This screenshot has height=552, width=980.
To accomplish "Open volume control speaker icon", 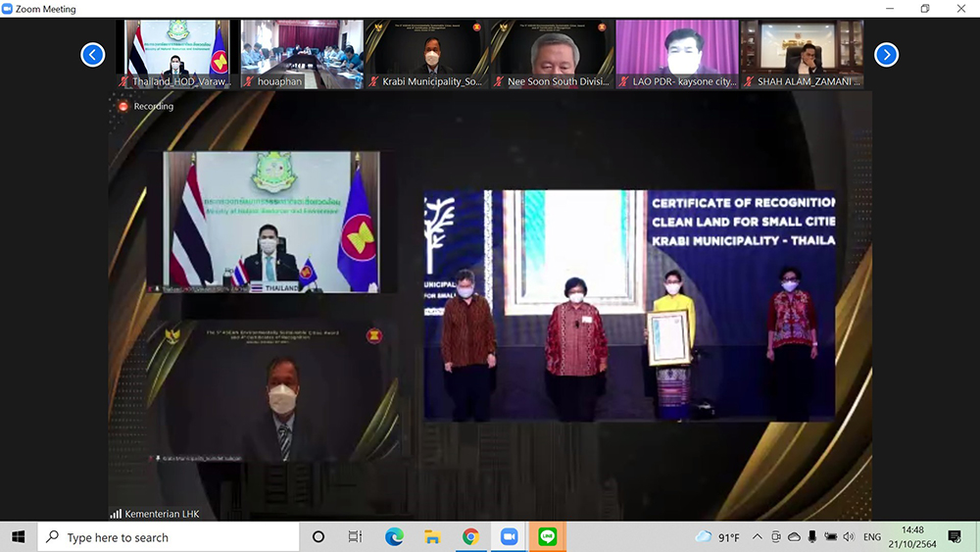I will click(x=849, y=537).
